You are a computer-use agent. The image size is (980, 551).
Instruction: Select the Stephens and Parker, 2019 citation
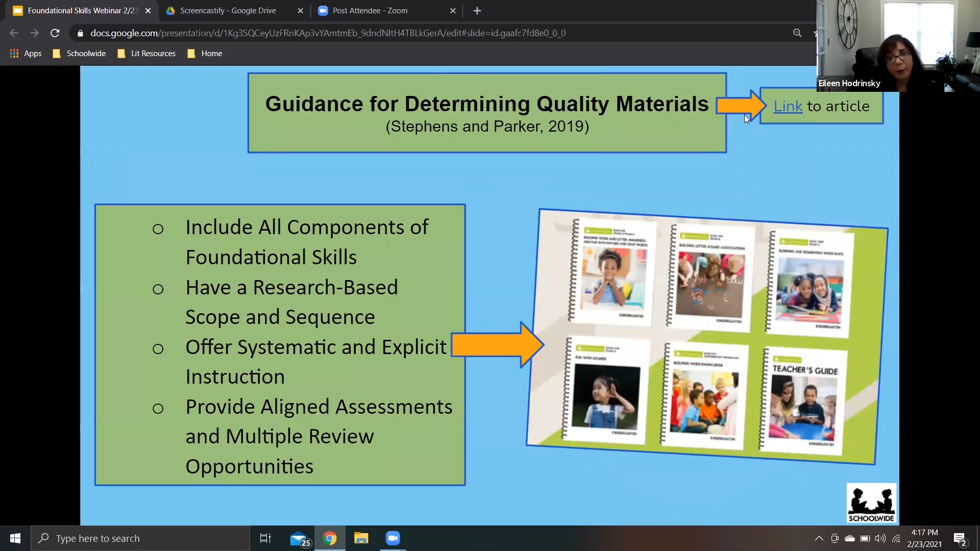487,126
